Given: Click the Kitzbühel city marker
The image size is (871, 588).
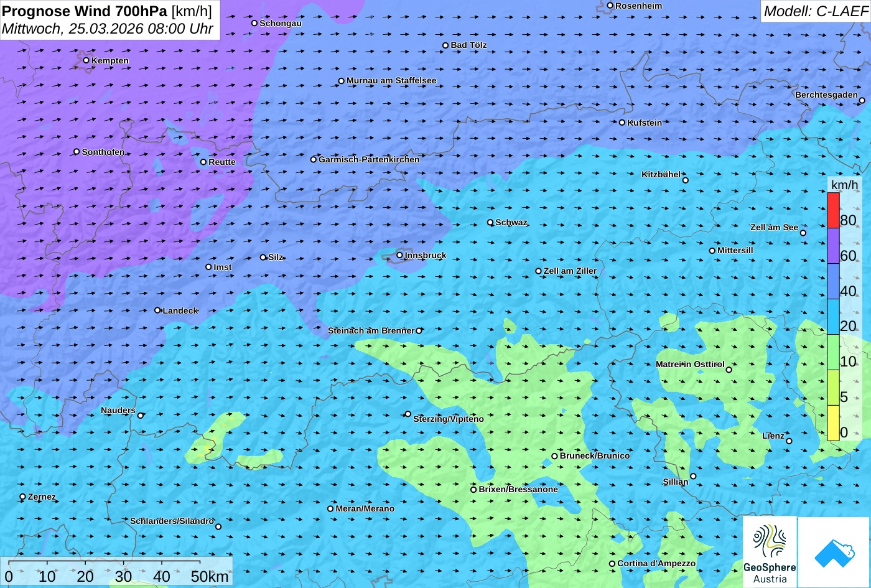Looking at the screenshot, I should tap(685, 180).
